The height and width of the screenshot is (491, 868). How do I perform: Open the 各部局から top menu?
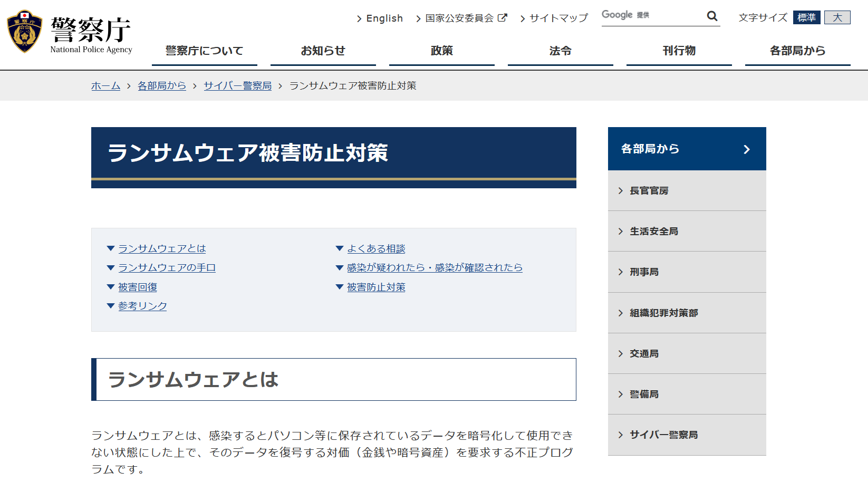pos(798,51)
